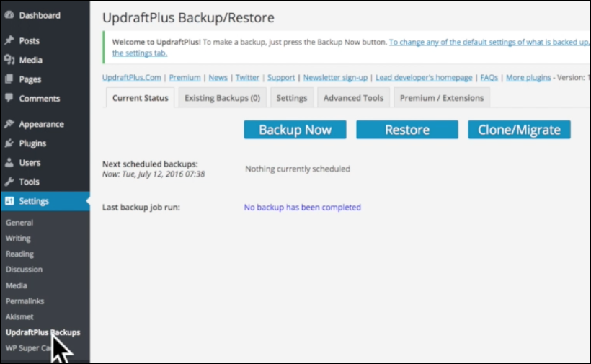Open the Tools menu label
591x364 pixels.
click(x=29, y=182)
